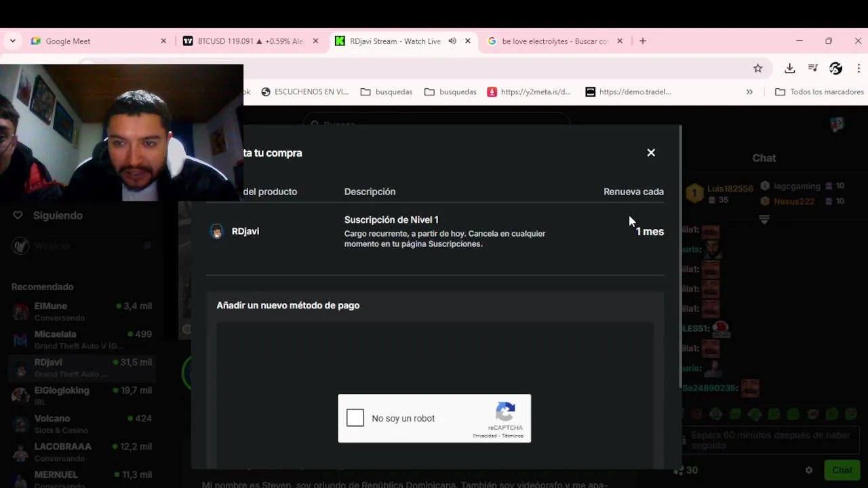Open the demo.tradel... bookmark
The width and height of the screenshot is (868, 488).
pos(628,91)
